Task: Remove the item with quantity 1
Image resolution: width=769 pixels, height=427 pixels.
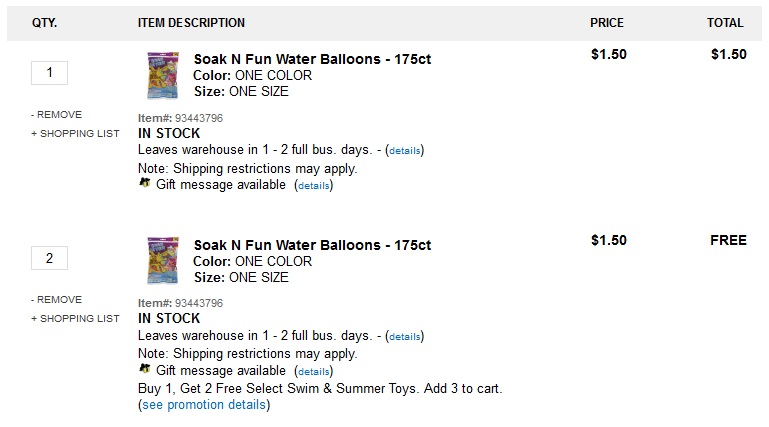Action: pyautogui.click(x=57, y=114)
